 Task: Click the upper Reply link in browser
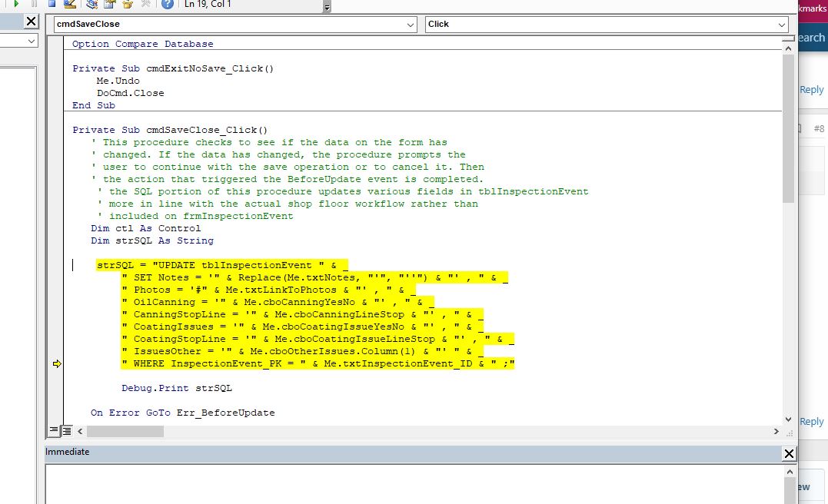pos(812,90)
